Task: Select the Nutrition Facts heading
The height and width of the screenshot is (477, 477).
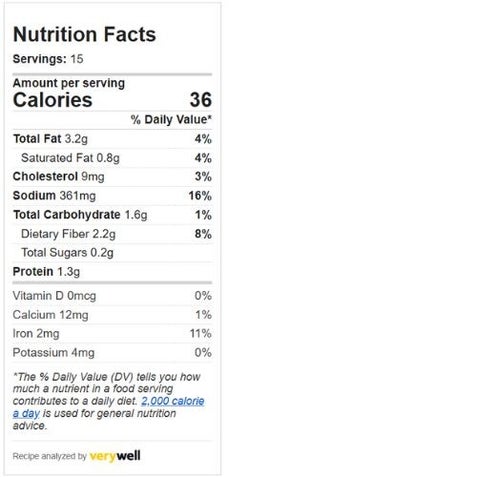Action: (84, 34)
